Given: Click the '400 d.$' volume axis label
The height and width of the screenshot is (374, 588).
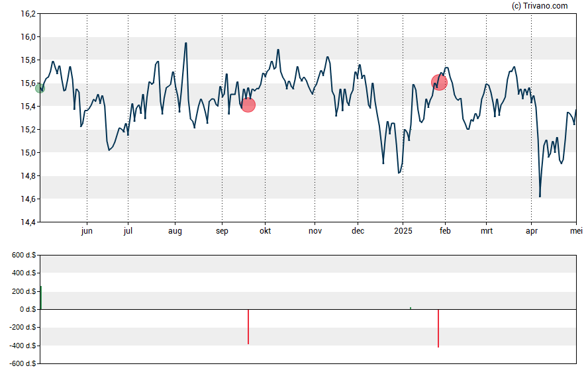Looking at the screenshot, I should [x=24, y=273].
